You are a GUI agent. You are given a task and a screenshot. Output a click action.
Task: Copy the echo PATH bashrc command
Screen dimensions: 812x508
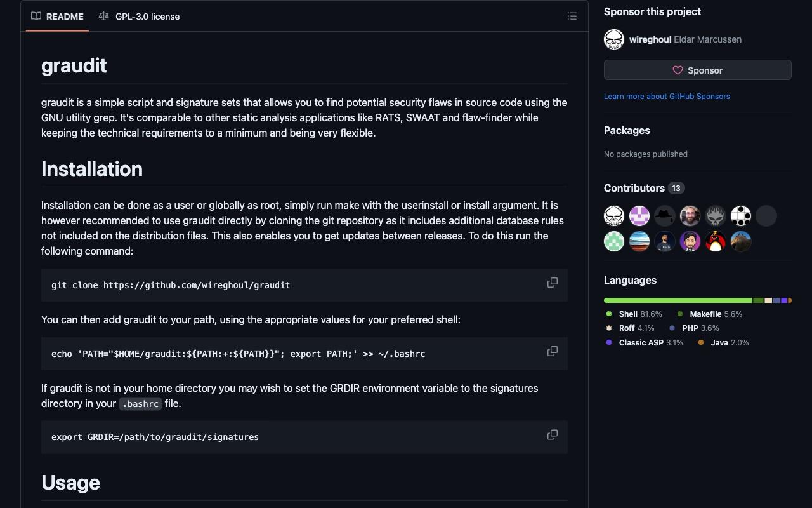553,351
